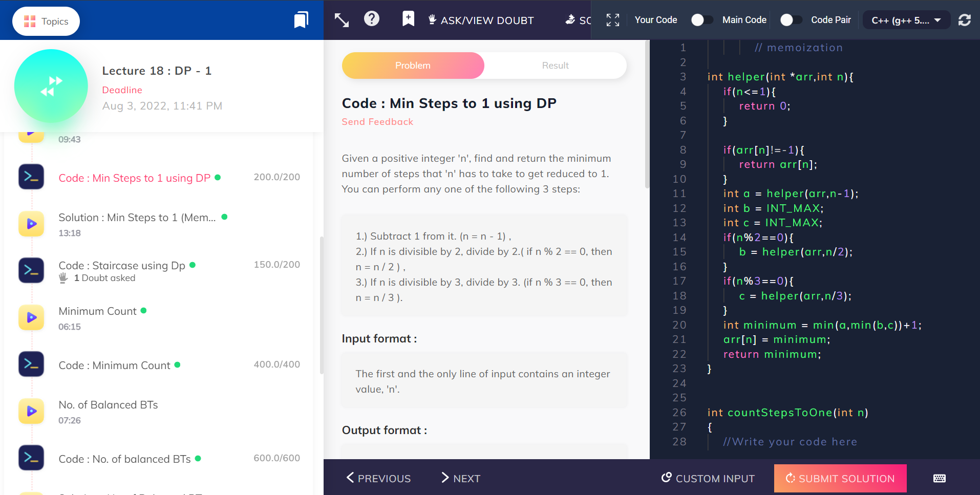The height and width of the screenshot is (495, 980).
Task: Click the '600.0/600' score text
Action: click(x=277, y=458)
